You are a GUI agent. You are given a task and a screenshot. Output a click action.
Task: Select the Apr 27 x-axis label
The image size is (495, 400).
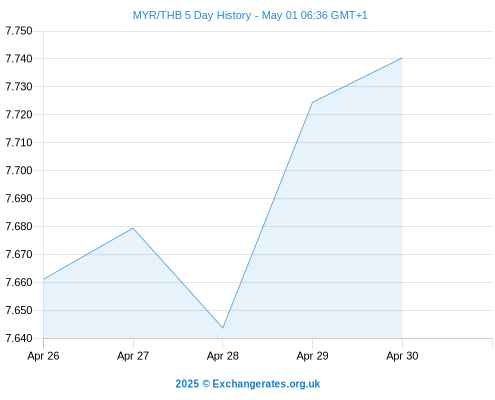point(133,356)
